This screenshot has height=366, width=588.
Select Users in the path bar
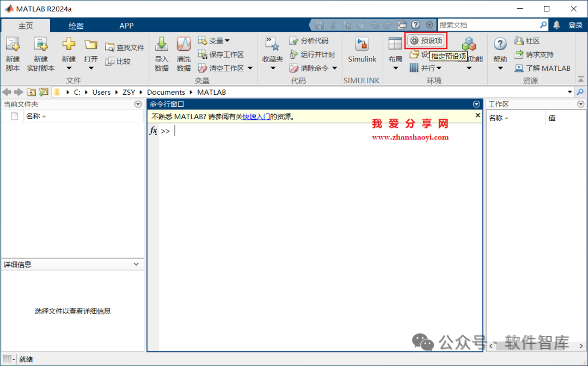pyautogui.click(x=101, y=92)
